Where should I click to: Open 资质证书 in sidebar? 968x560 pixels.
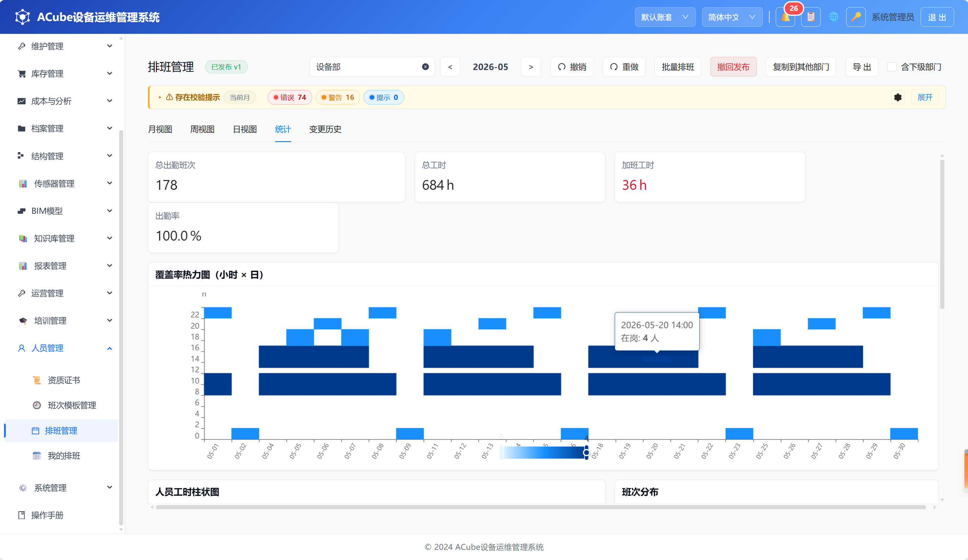[63, 380]
